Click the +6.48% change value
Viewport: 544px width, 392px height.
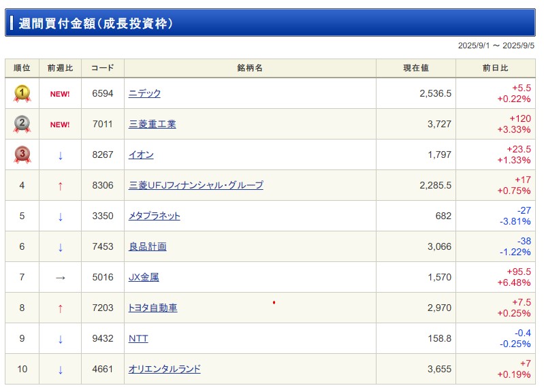(514, 282)
